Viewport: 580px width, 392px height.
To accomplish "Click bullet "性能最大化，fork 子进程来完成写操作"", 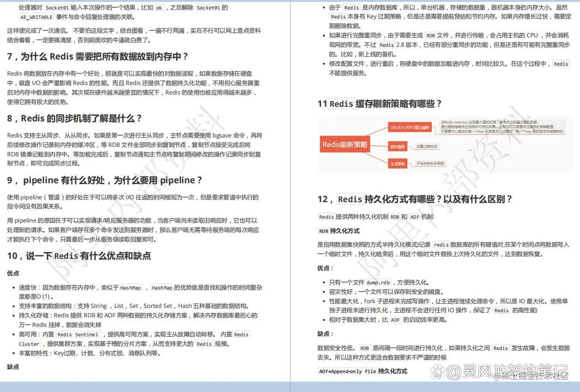I will 449,306.
